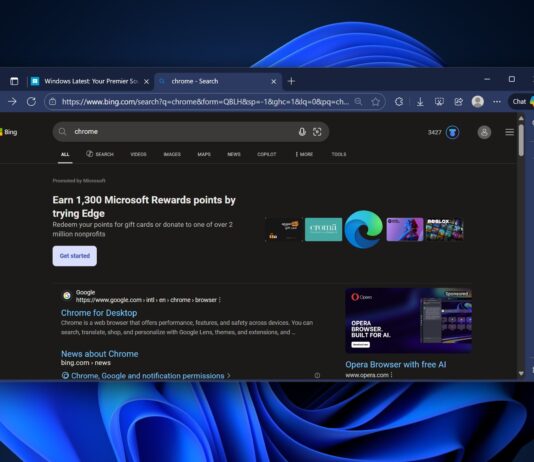Open options next to www.opera.com

(x=392, y=375)
